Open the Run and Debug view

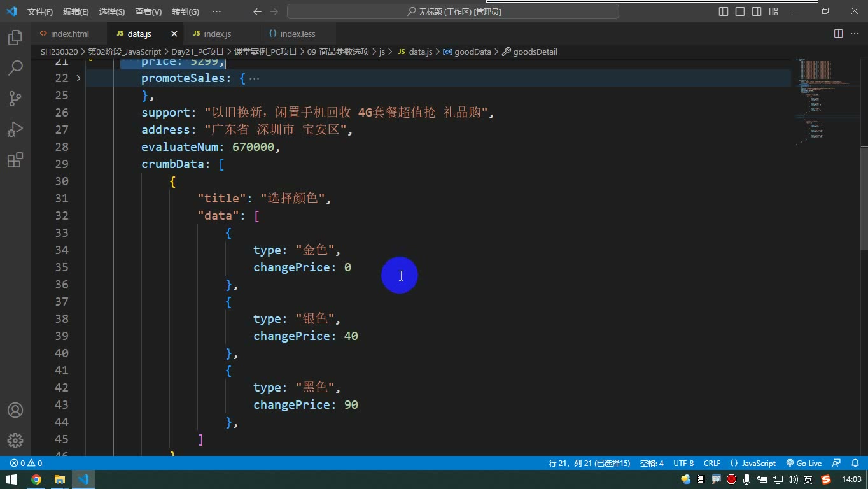tap(15, 129)
